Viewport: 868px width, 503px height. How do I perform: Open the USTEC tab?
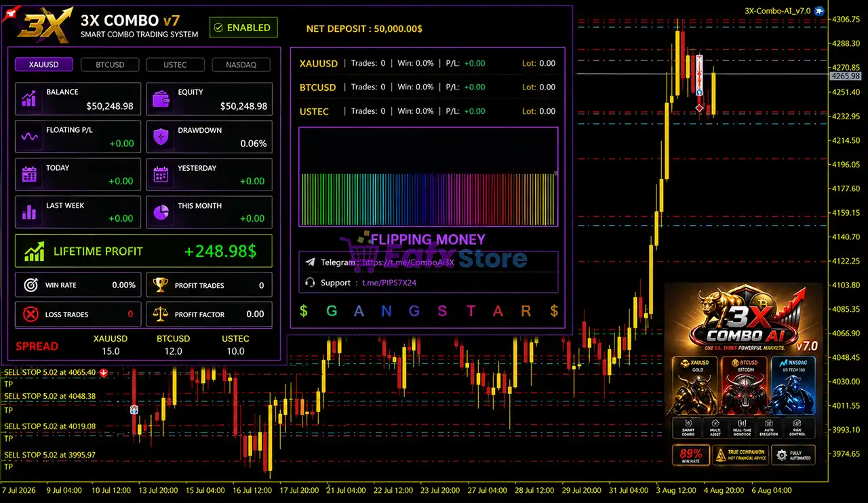(175, 64)
